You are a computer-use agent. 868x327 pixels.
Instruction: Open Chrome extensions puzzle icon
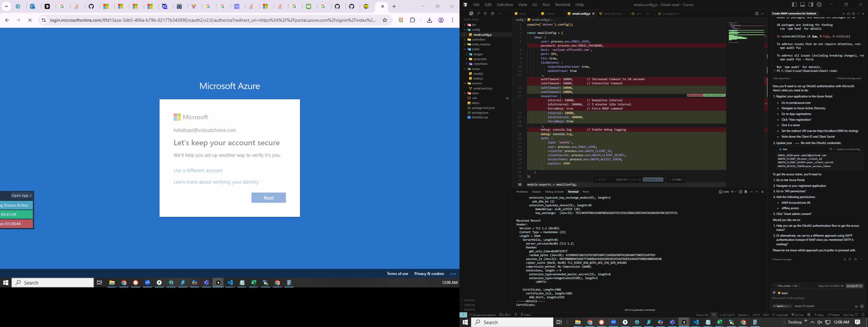(x=412, y=20)
